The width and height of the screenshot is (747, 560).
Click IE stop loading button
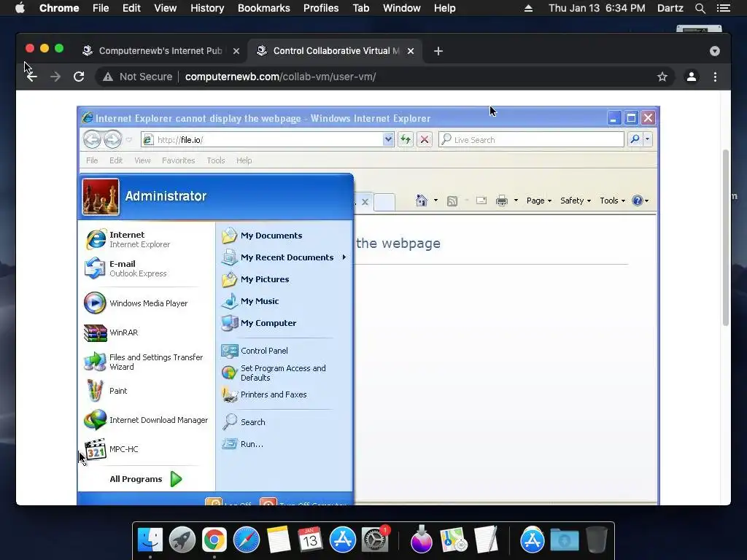point(425,139)
